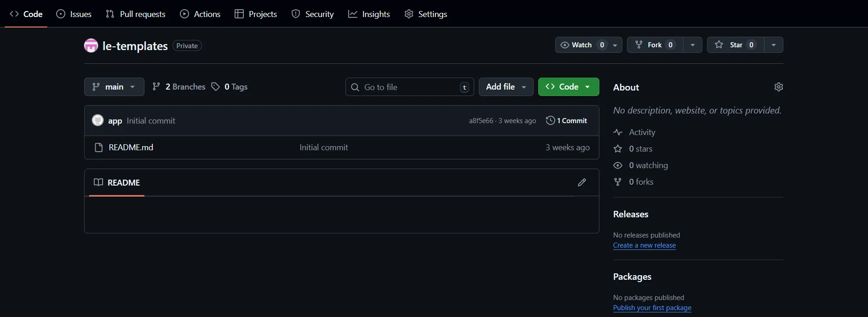
Task: Fork this repository
Action: [655, 45]
